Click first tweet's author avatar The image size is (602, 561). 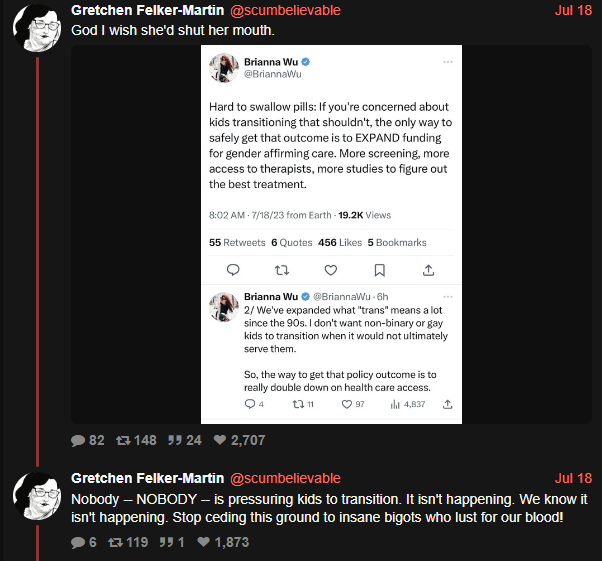37,28
